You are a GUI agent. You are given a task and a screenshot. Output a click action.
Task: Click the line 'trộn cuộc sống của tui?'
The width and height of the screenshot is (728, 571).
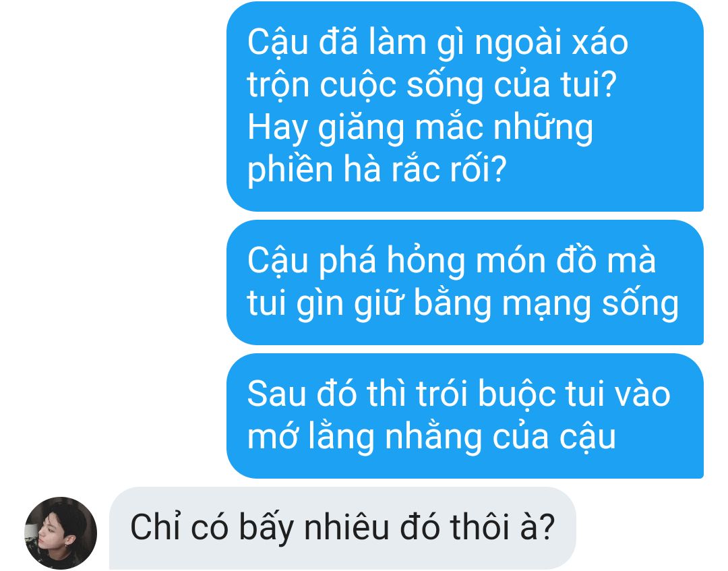pyautogui.click(x=432, y=86)
